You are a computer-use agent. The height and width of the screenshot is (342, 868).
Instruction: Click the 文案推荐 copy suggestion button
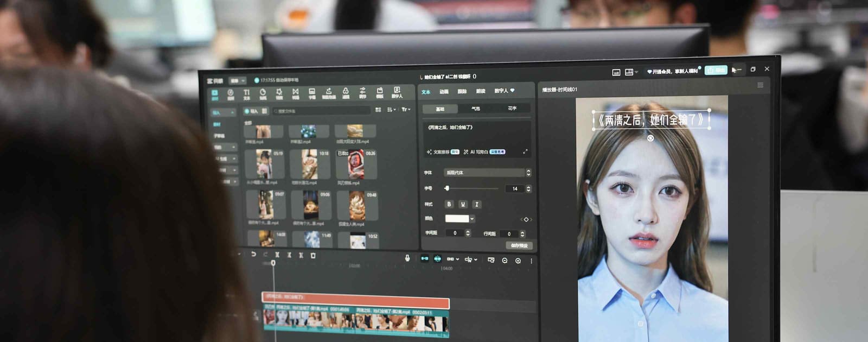coord(443,152)
